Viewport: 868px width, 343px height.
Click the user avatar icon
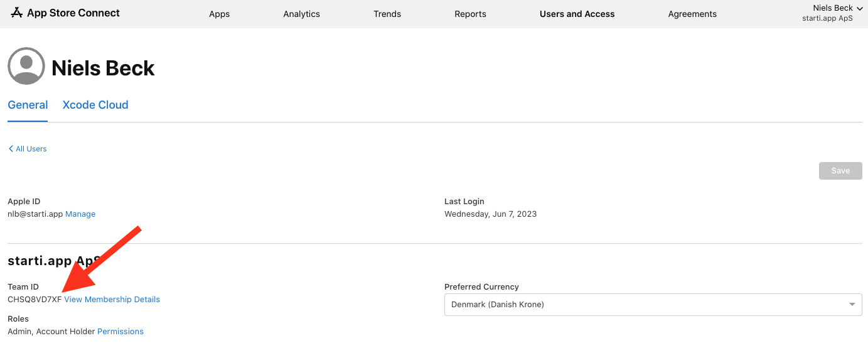click(x=26, y=66)
